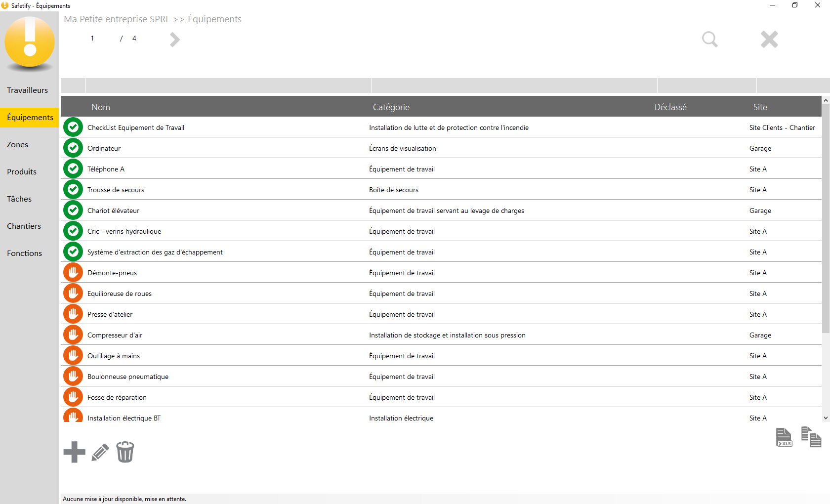Click the scrollbar up arrow

(x=826, y=100)
